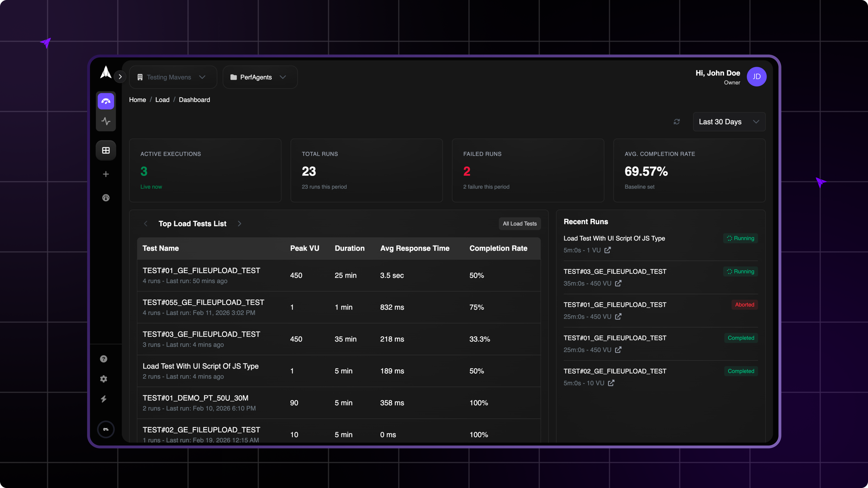Click the refresh icon beside date range
Screen dimensions: 868x488
coord(677,122)
